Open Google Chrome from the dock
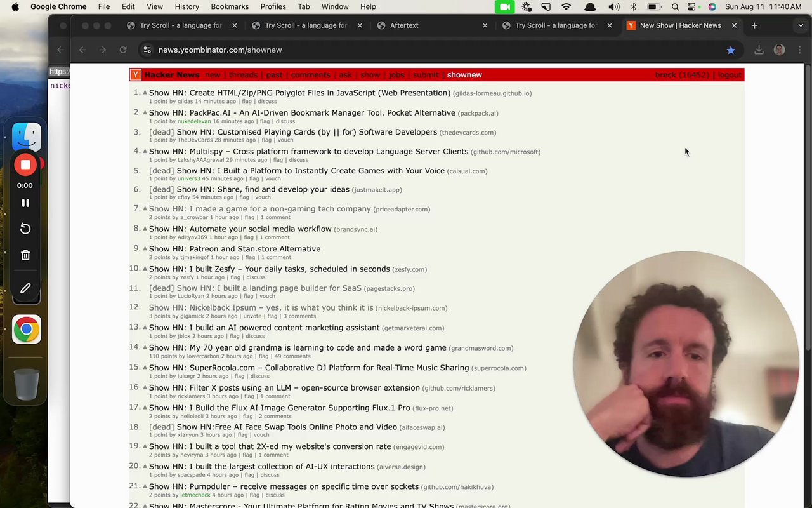 [x=27, y=330]
